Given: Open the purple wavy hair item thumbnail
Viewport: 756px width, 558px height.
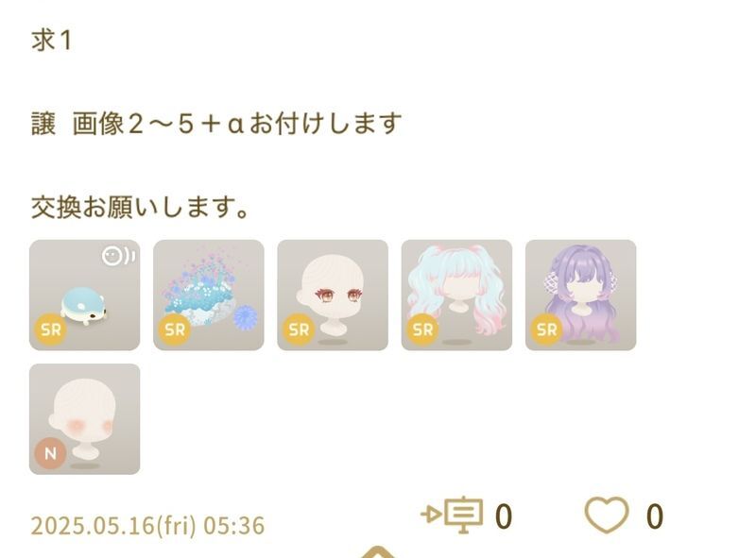Looking at the screenshot, I should (x=580, y=295).
